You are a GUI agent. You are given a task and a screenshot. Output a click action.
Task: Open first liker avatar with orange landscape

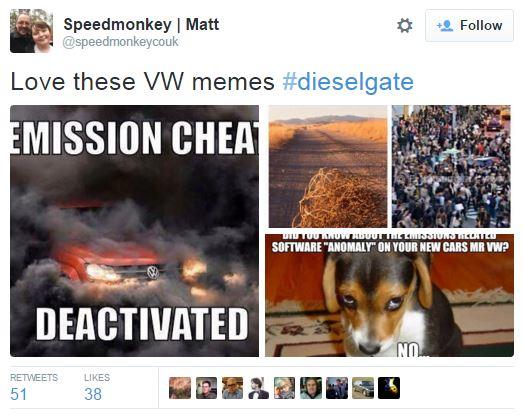180,388
